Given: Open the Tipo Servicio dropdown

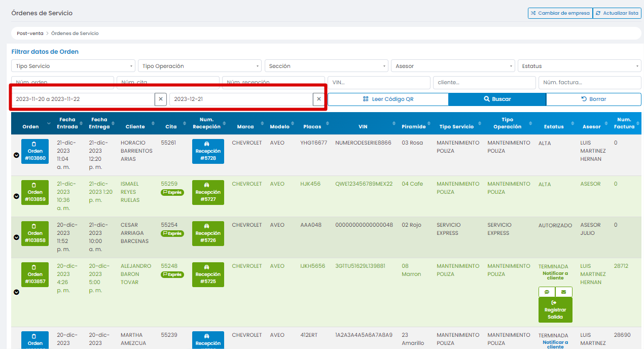Looking at the screenshot, I should (x=74, y=66).
